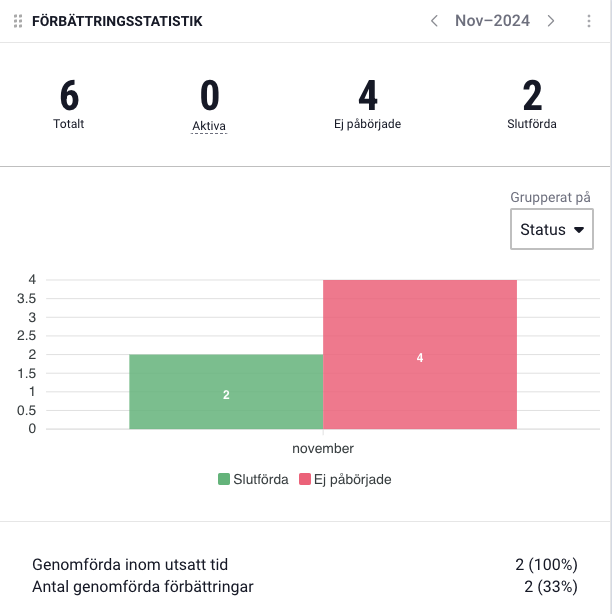This screenshot has height=614, width=612.
Task: Click the Totalt count of 6
Action: pos(69,97)
